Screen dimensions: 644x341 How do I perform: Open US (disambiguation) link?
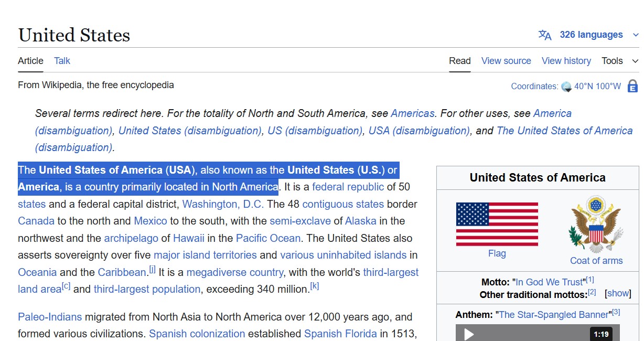pos(315,131)
